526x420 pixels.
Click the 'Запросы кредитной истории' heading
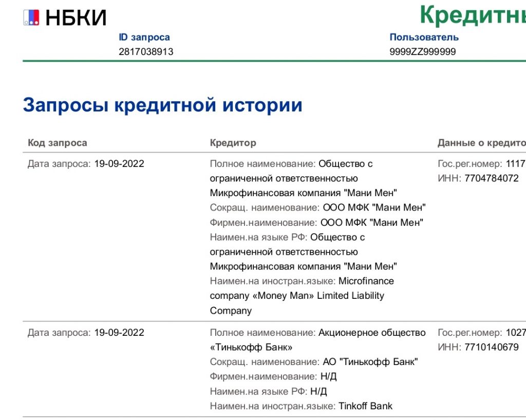pyautogui.click(x=163, y=105)
